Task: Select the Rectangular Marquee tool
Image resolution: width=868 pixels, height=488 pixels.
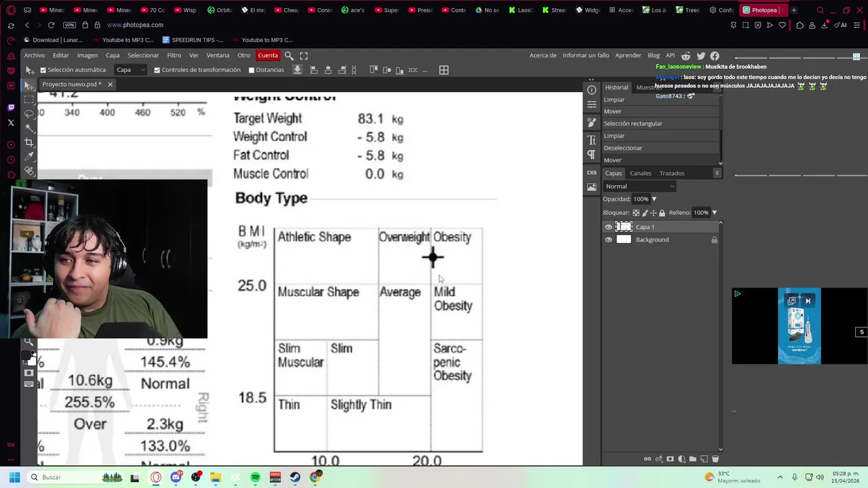Action: (x=29, y=100)
